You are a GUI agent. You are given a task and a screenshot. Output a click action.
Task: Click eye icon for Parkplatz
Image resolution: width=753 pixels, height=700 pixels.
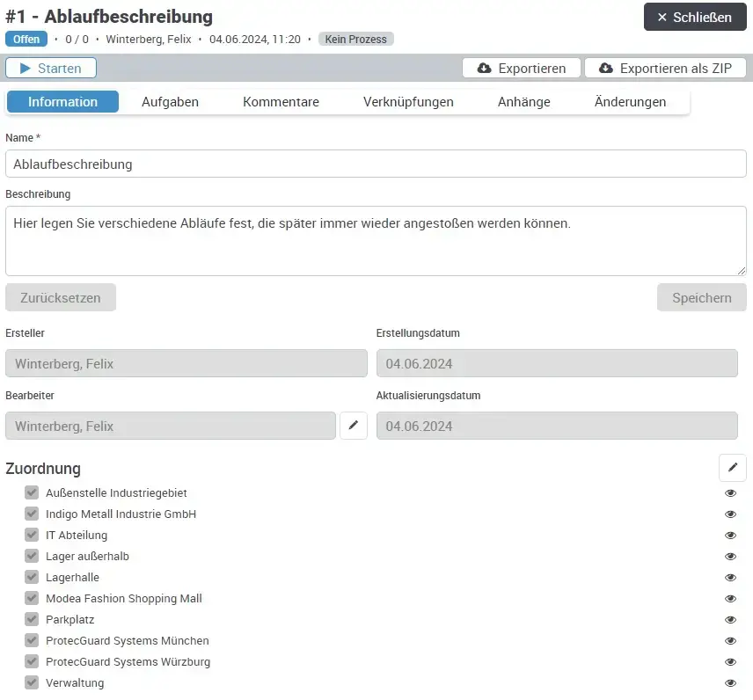pyautogui.click(x=730, y=620)
